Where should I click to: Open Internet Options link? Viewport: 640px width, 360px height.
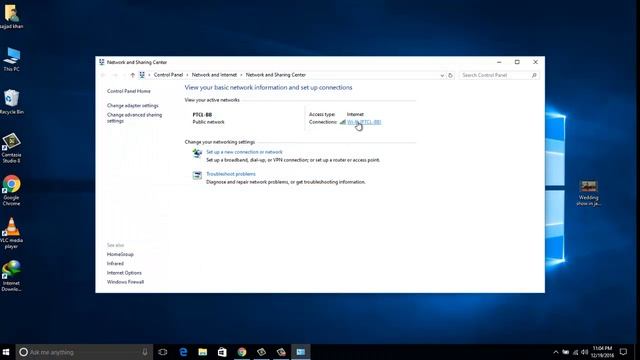124,273
